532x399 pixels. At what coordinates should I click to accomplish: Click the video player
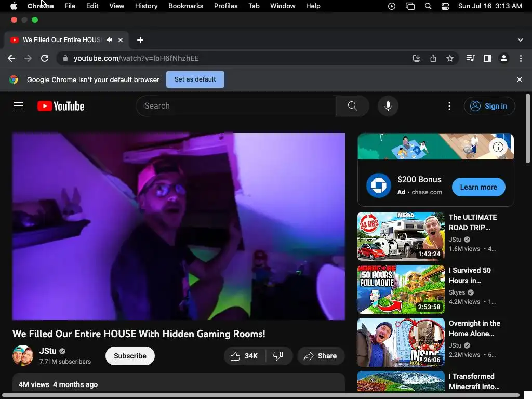179,227
